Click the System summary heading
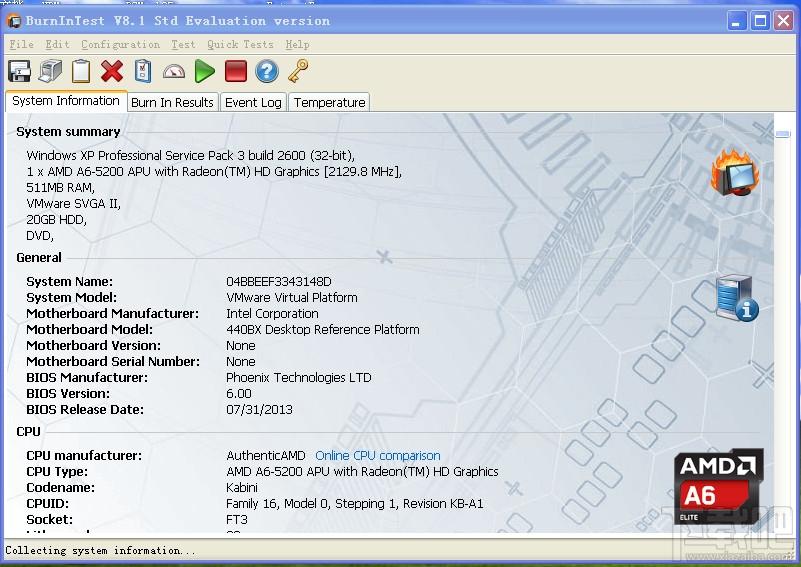Viewport: 801px width, 567px height. click(x=68, y=132)
